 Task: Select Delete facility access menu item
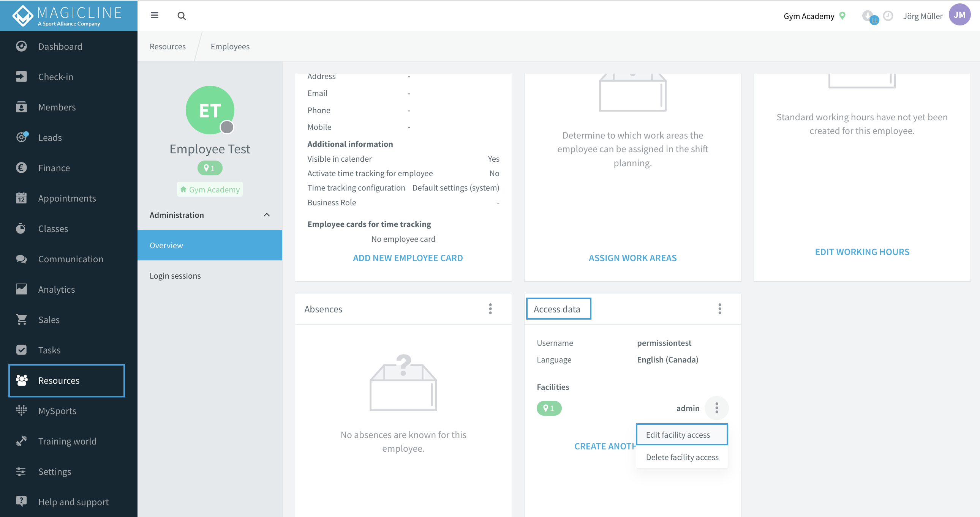682,457
